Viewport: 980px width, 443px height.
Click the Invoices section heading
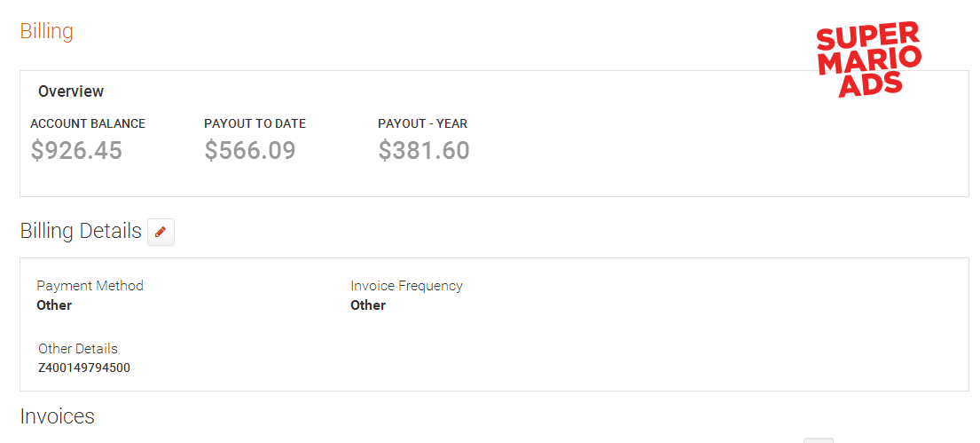pyautogui.click(x=57, y=416)
